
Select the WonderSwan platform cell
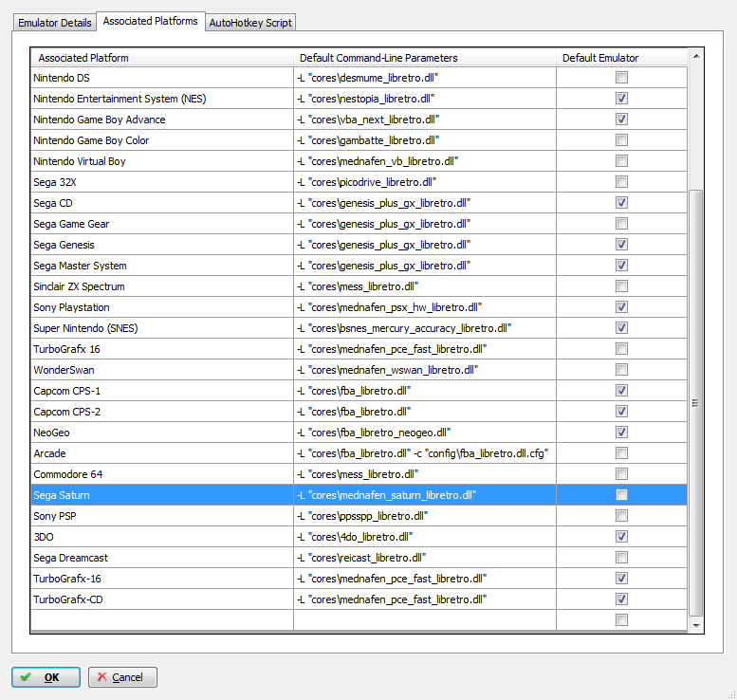tap(162, 370)
